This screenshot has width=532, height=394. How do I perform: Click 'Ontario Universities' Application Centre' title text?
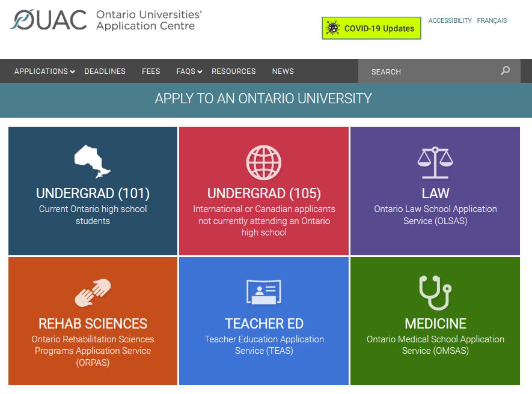(149, 20)
